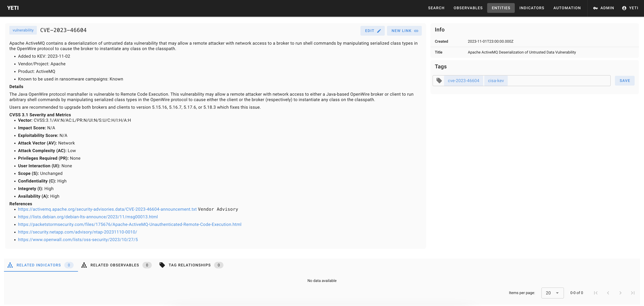Screen dimensions: 644x306
Task: Click the YETI logo in the navbar
Action: [x=13, y=8]
